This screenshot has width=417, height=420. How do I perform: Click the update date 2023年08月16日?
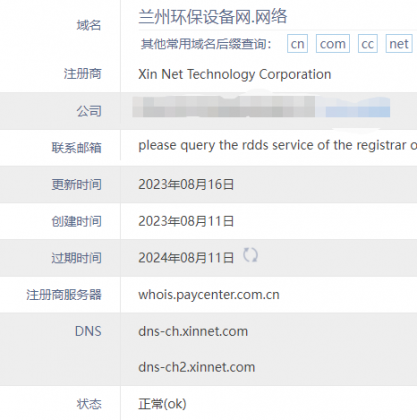186,184
